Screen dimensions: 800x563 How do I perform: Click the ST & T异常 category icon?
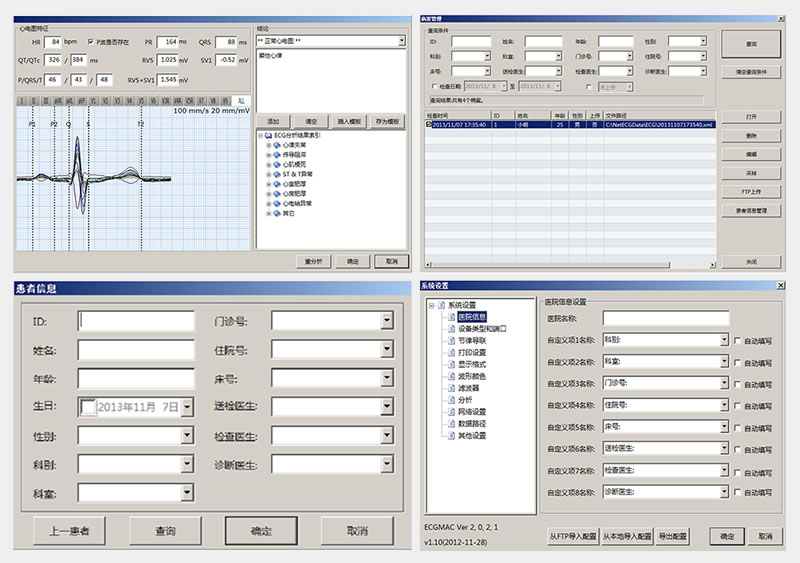click(x=278, y=175)
